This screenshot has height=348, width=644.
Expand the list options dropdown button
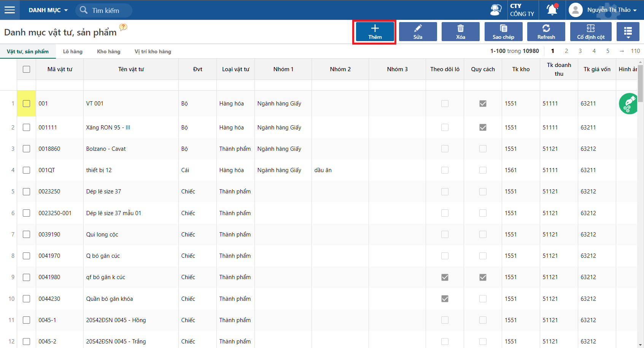pyautogui.click(x=628, y=32)
